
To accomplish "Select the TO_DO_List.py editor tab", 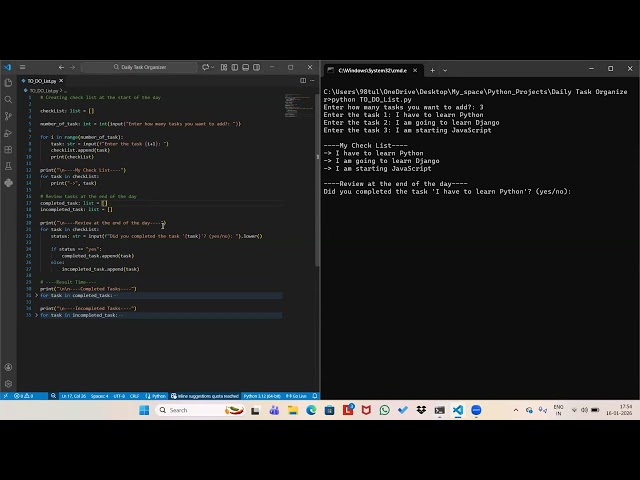I will tap(42, 81).
